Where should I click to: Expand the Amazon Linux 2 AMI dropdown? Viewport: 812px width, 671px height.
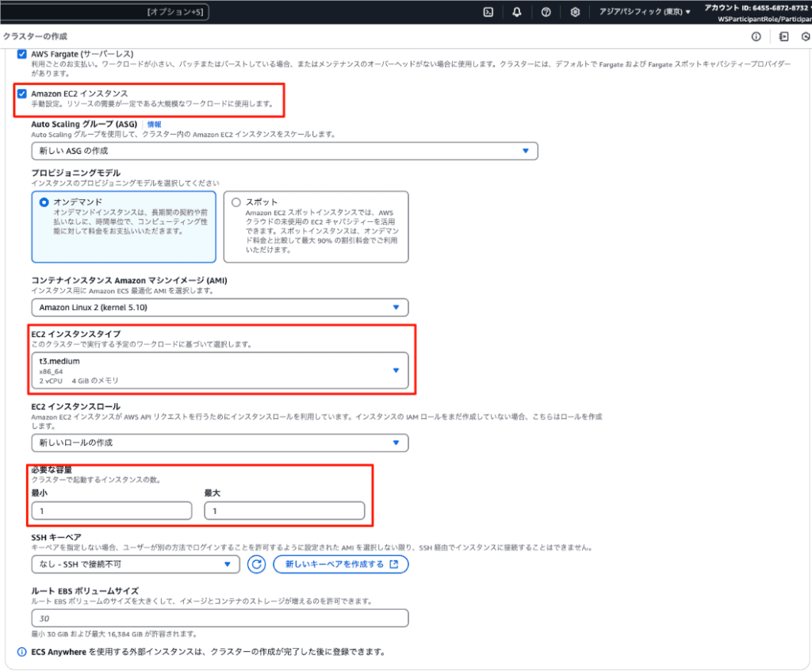220,308
